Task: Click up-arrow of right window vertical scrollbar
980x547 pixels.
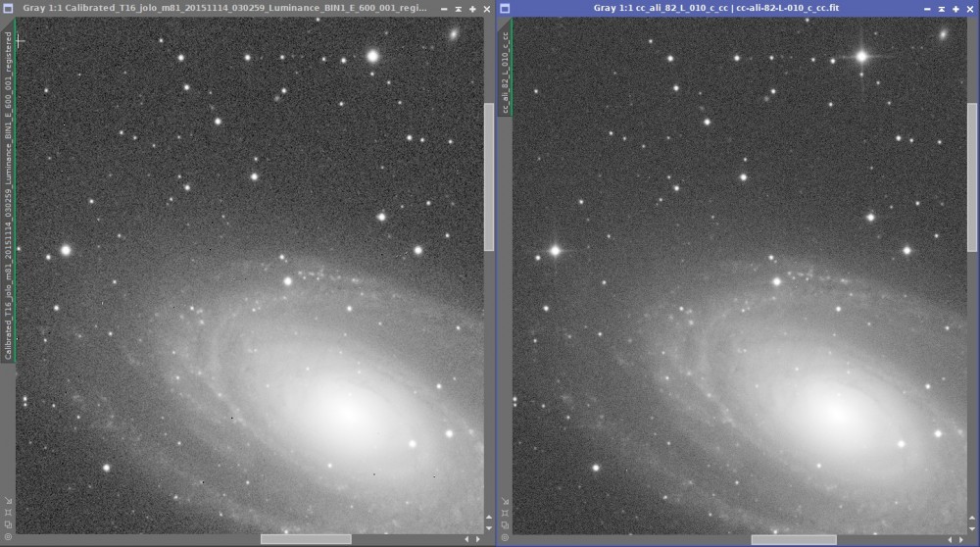Action: [972, 518]
